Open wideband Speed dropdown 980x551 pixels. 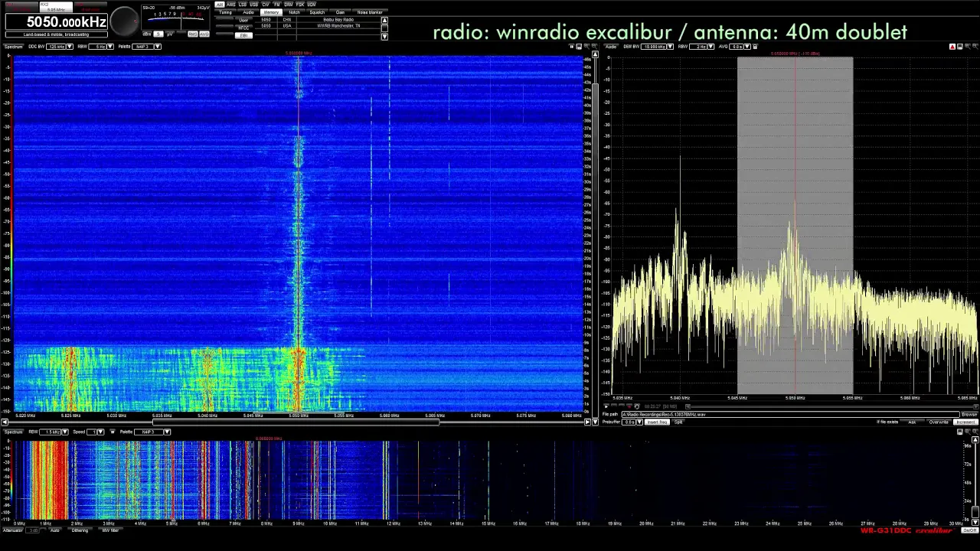pyautogui.click(x=101, y=432)
